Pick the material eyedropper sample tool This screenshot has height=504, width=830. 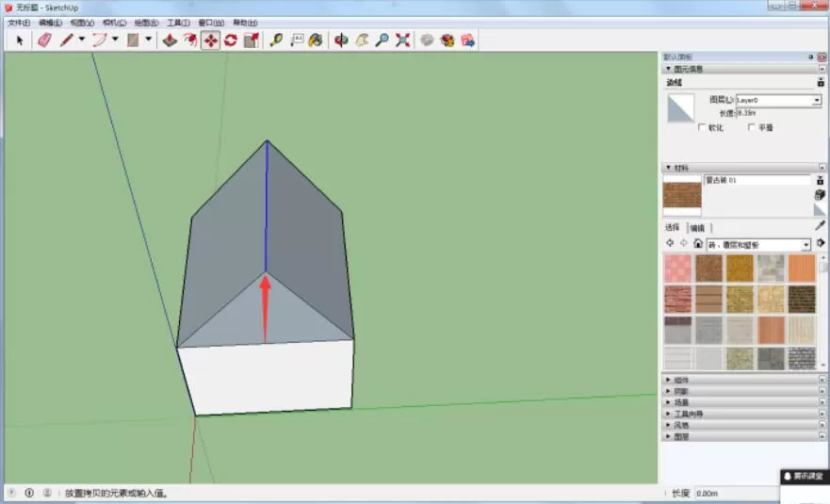click(x=820, y=225)
